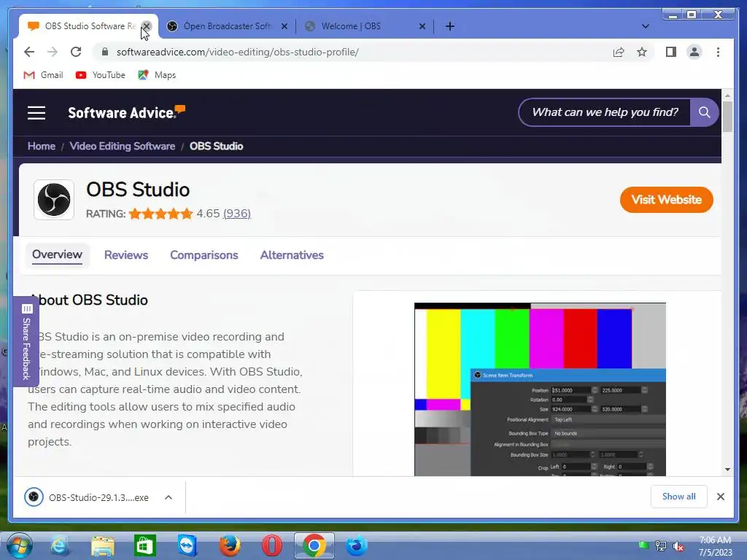This screenshot has height=560, width=747.
Task: Open the Comparisons tab
Action: pyautogui.click(x=204, y=255)
